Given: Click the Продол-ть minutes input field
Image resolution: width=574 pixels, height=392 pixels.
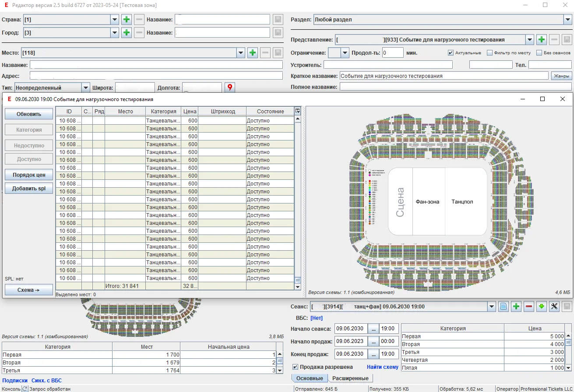Looking at the screenshot, I should pyautogui.click(x=392, y=52).
